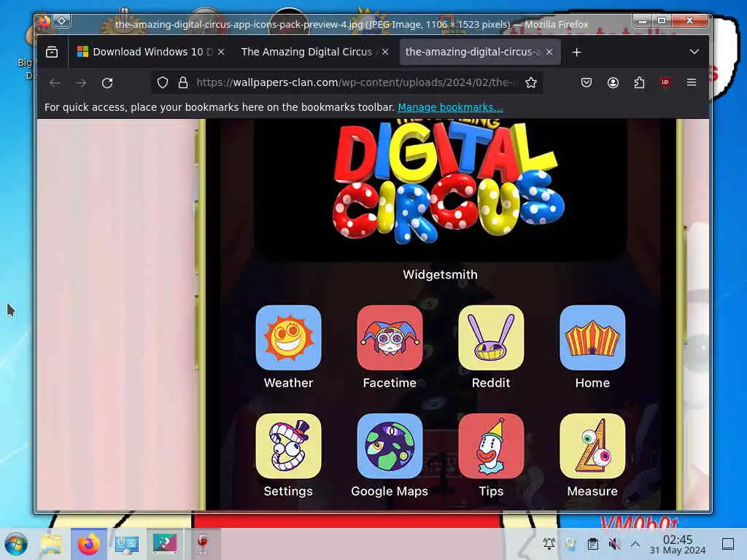Viewport: 747px width, 560px height.
Task: Click show desktop button in taskbar
Action: point(728,543)
